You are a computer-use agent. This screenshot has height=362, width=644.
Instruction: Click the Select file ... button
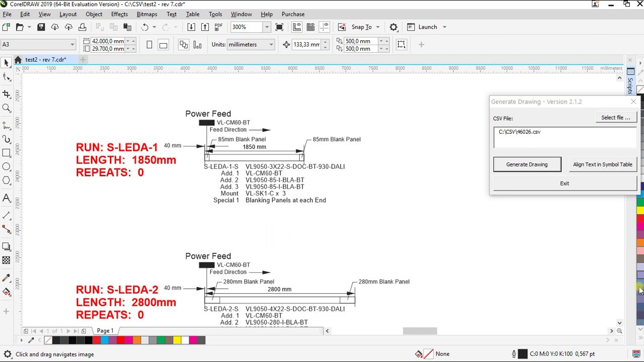tap(616, 118)
